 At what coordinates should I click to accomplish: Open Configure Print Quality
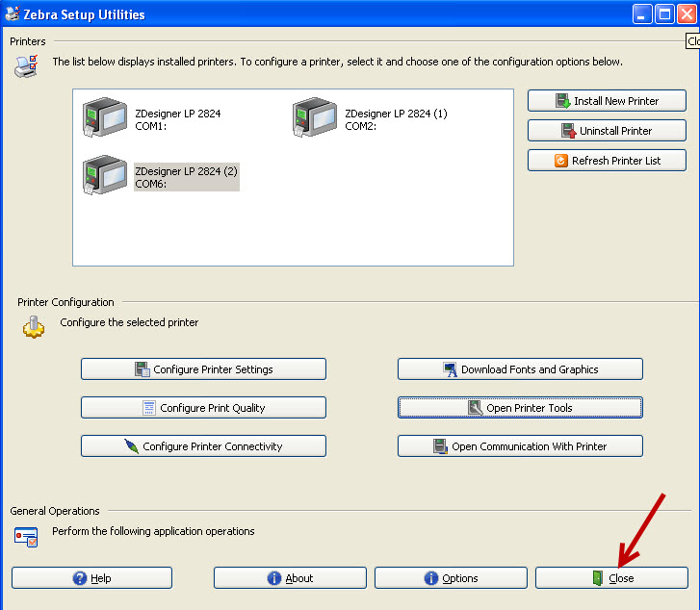[x=203, y=408]
